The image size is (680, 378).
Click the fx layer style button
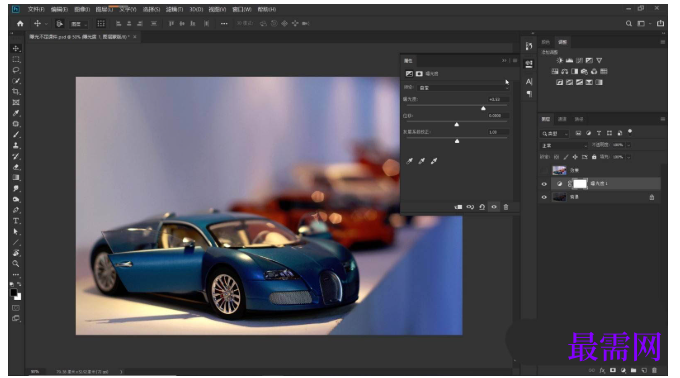[602, 371]
